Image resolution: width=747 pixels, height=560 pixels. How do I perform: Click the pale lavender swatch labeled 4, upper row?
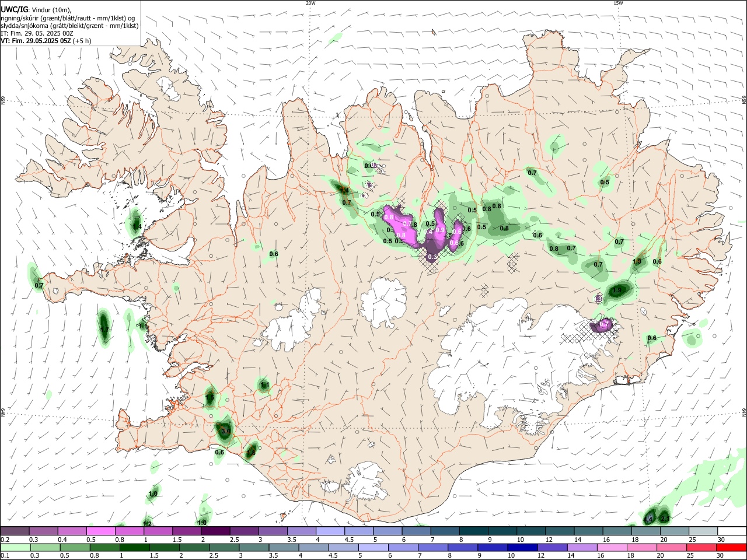(x=330, y=531)
